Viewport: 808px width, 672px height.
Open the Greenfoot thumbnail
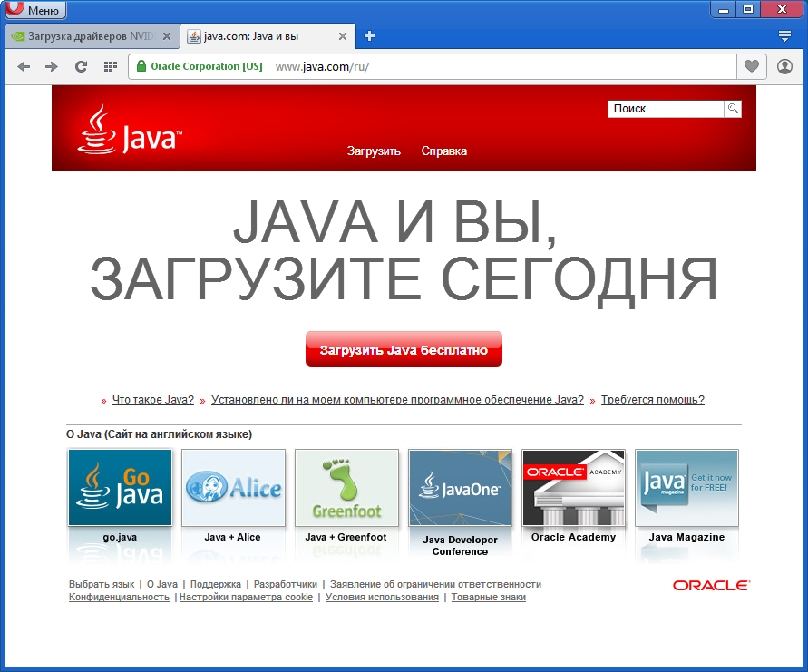tap(346, 488)
